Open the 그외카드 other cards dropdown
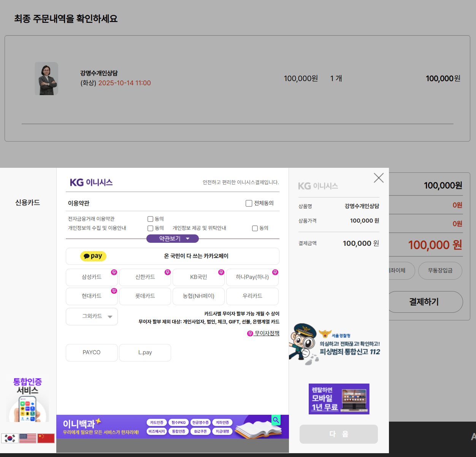Viewport: 476px width, 457px height. [92, 316]
